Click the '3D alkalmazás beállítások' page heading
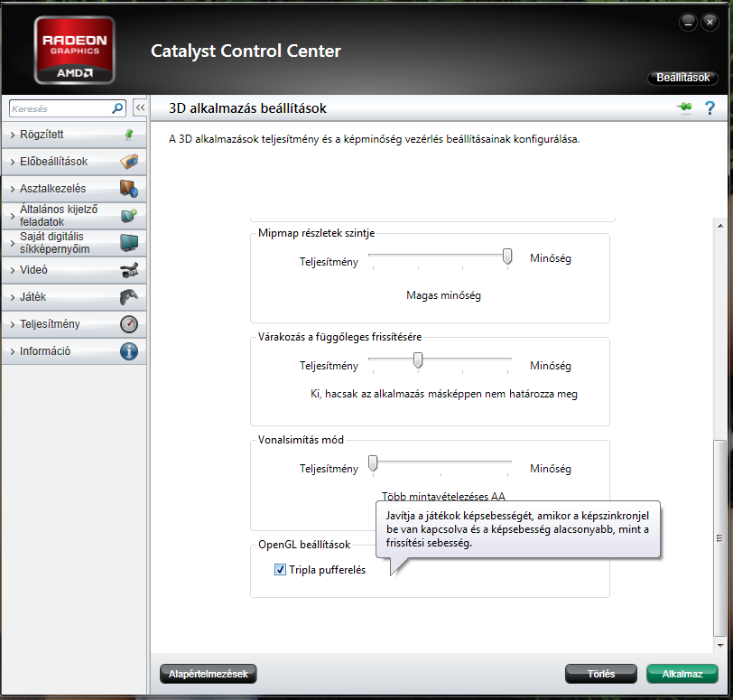The width and height of the screenshot is (733, 700). (x=247, y=108)
